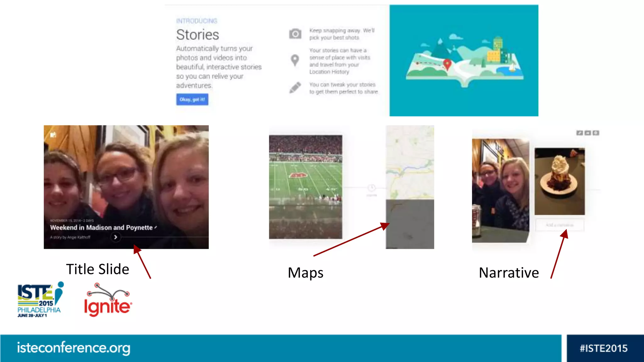Click the small edit pencil after 'Weekend in Madison and Poynette'
This screenshot has width=644, height=362.
[x=156, y=227]
